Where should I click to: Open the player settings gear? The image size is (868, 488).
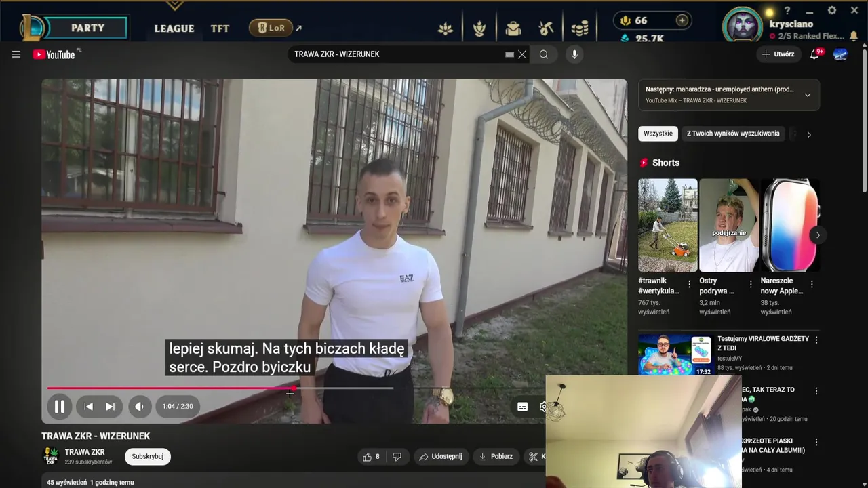(x=542, y=407)
